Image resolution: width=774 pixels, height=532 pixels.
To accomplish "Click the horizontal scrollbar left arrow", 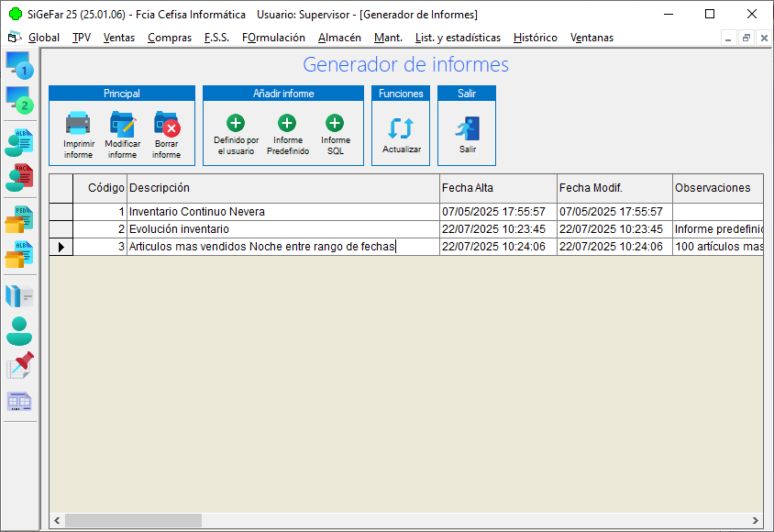I will click(57, 520).
